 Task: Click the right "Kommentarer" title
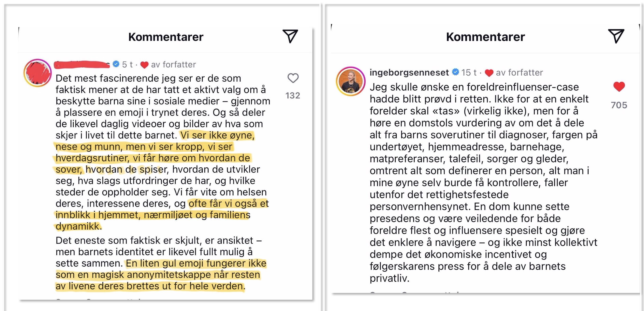(x=485, y=37)
